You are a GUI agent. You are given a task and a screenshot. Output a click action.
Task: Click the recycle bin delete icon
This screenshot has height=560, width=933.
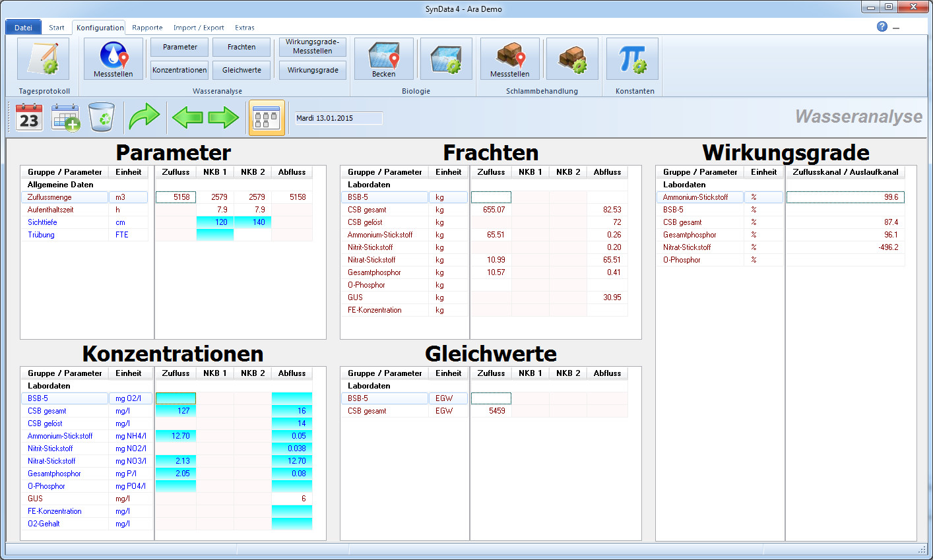click(102, 117)
